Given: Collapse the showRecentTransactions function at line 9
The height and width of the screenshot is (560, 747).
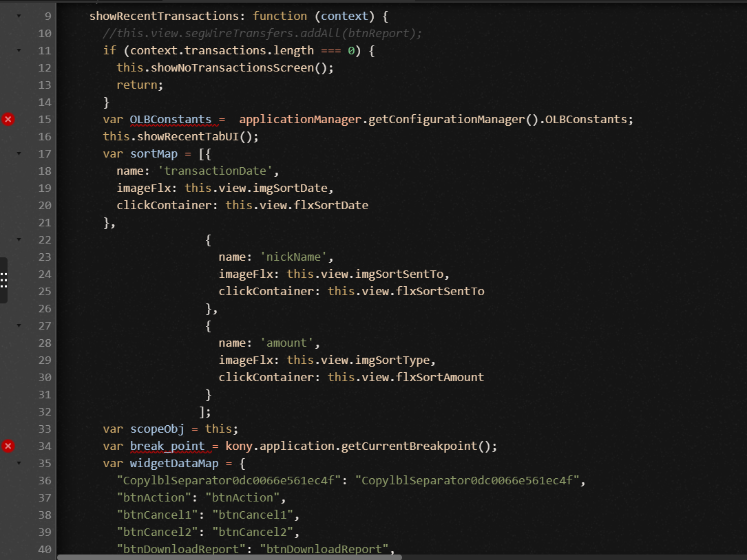Looking at the screenshot, I should tap(19, 16).
